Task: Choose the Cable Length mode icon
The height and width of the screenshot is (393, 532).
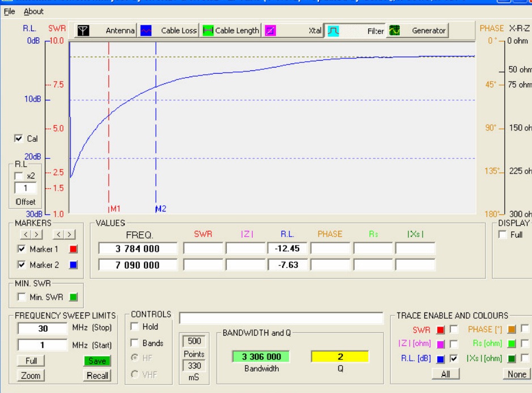Action: pos(208,31)
